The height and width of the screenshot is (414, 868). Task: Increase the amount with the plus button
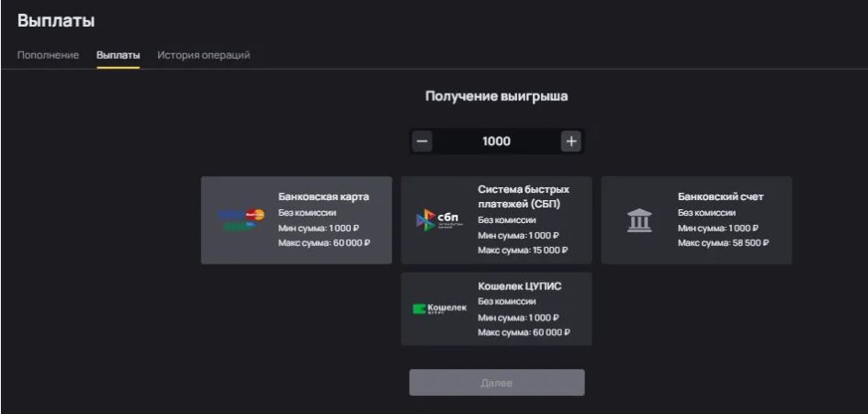point(571,141)
